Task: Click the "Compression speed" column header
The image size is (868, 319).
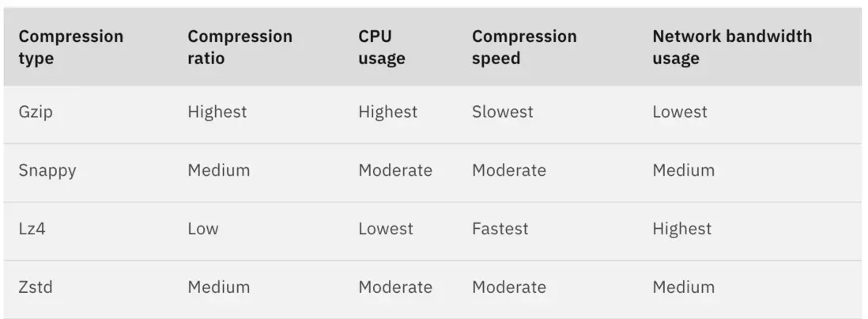Action: point(524,47)
